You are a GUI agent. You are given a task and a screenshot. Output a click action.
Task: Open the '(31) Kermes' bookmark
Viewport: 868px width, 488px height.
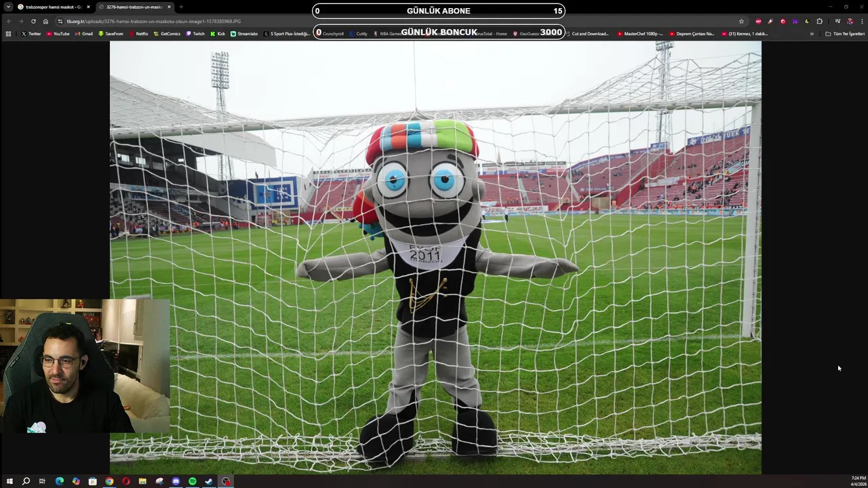(745, 34)
